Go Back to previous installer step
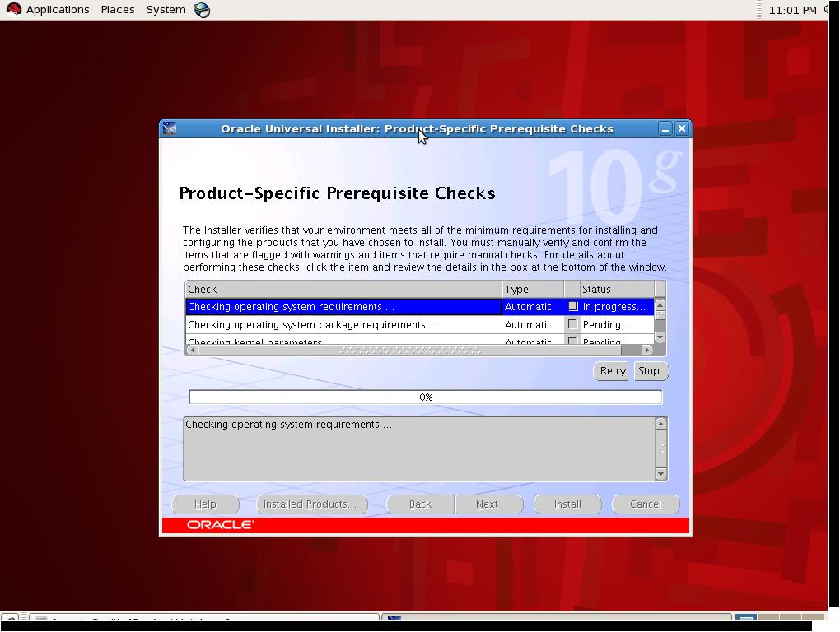The height and width of the screenshot is (632, 840). click(421, 504)
